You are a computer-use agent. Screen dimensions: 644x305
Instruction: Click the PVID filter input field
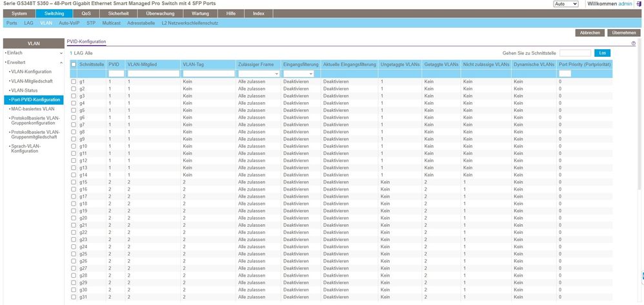pyautogui.click(x=116, y=74)
